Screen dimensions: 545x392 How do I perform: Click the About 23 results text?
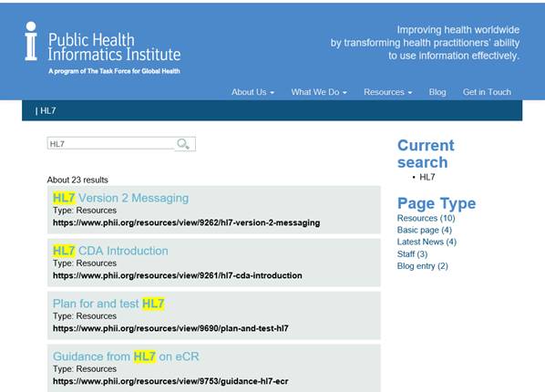77,180
